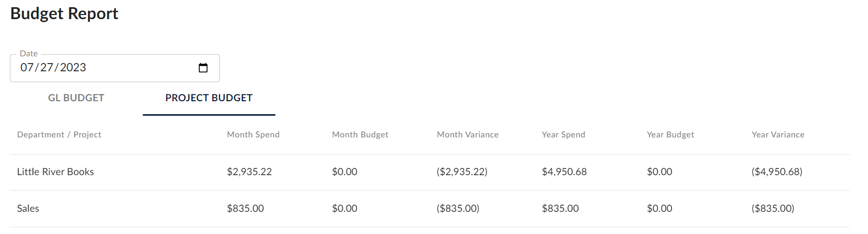This screenshot has width=868, height=234.
Task: Click the Department / Project column header
Action: (59, 135)
